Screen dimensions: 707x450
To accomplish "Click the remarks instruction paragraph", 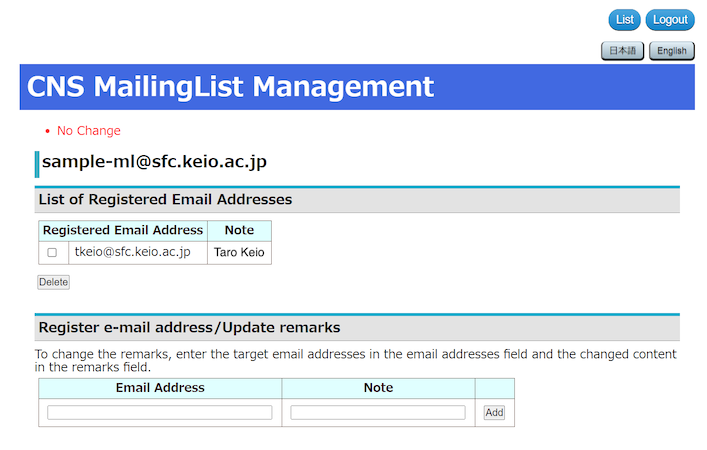I will click(355, 361).
